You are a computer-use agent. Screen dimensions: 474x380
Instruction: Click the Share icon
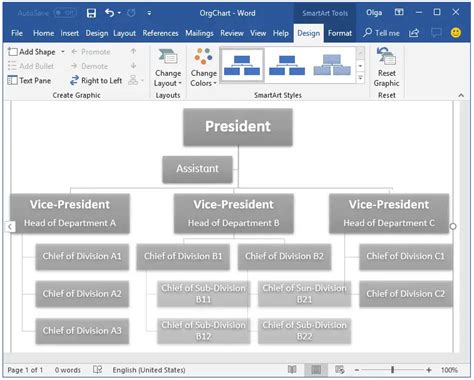tap(414, 33)
